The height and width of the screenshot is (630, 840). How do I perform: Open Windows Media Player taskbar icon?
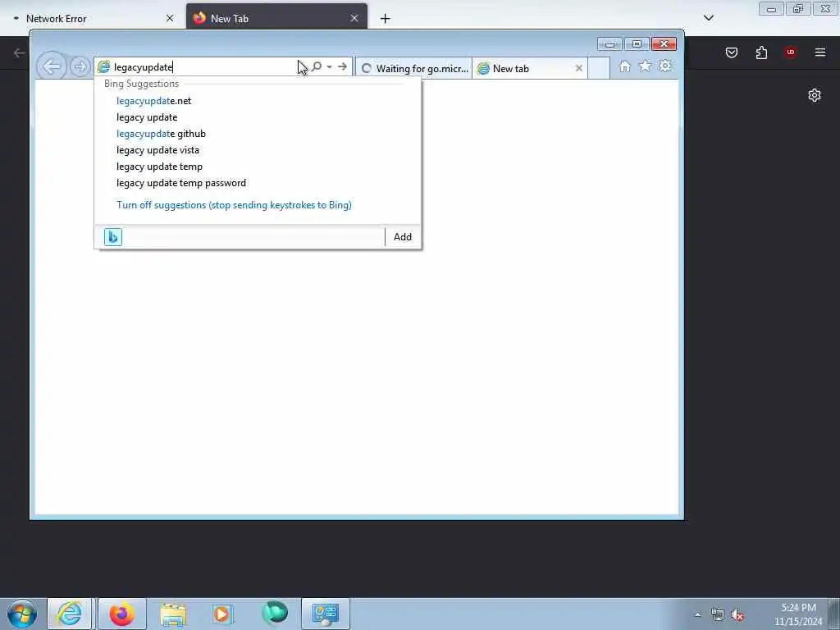pyautogui.click(x=222, y=614)
